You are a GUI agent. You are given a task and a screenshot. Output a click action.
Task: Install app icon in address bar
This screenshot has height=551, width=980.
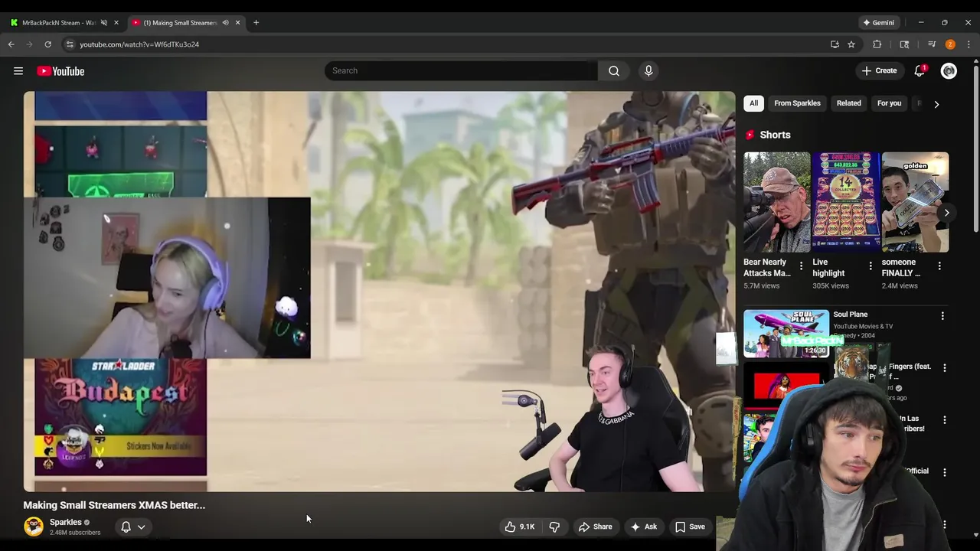[835, 44]
